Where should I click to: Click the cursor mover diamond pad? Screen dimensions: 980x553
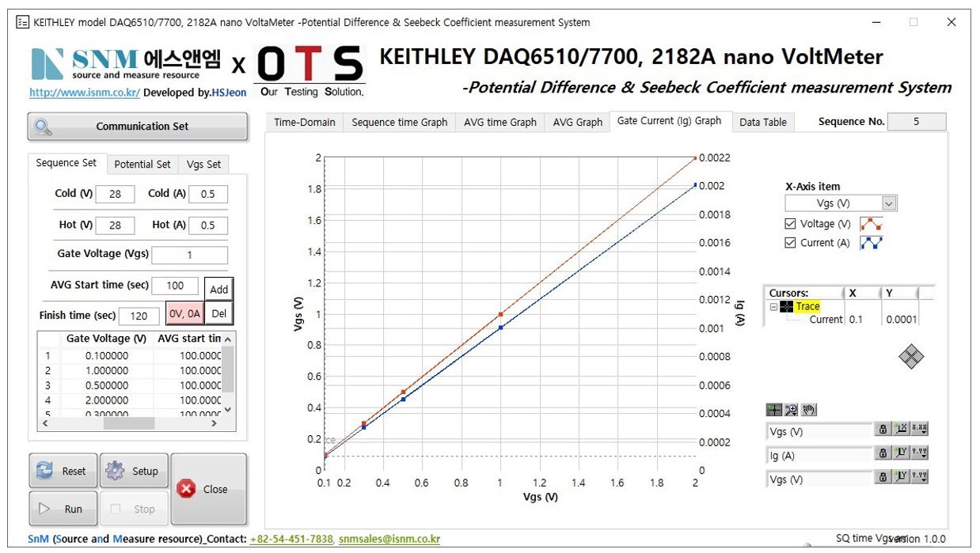[x=911, y=358]
